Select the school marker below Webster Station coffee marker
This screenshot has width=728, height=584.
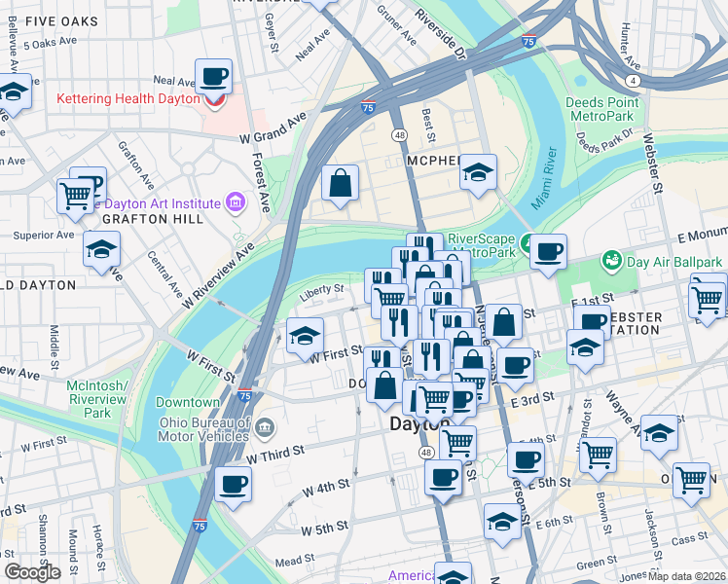(x=586, y=347)
